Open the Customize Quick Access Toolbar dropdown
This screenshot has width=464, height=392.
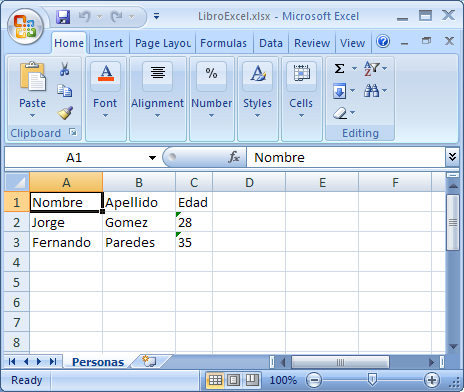pos(156,16)
